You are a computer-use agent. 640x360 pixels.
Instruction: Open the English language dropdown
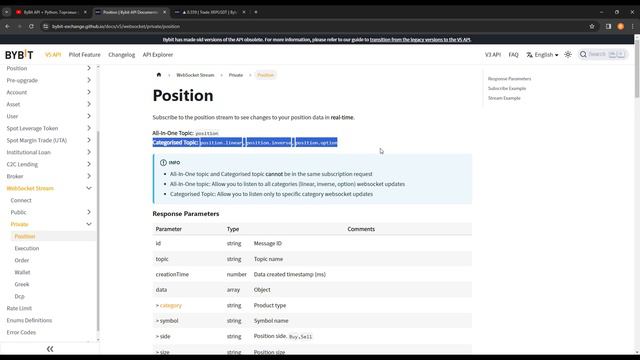pyautogui.click(x=542, y=55)
